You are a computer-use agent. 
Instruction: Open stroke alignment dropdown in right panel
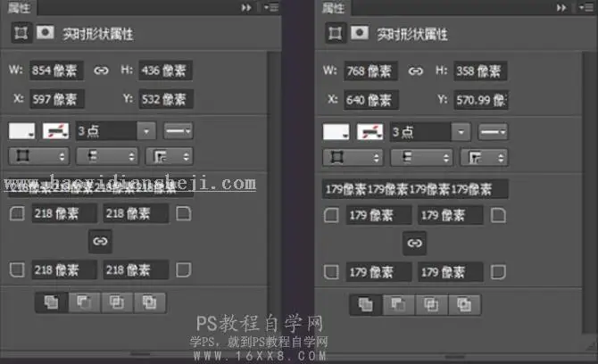click(x=353, y=157)
